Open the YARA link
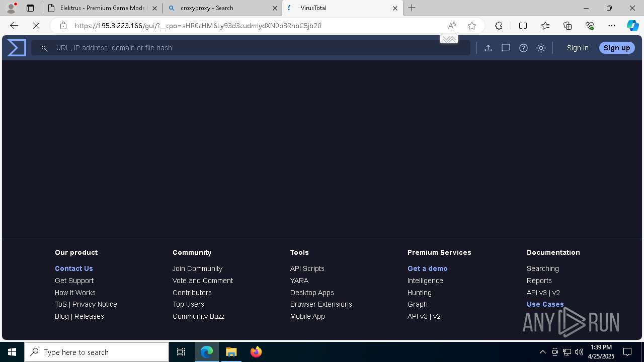 (299, 281)
